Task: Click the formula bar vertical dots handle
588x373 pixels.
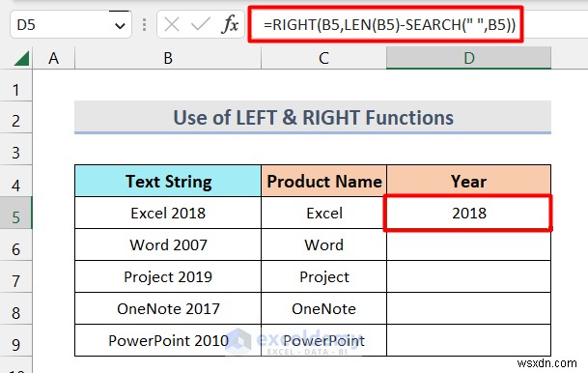Action: tap(145, 25)
